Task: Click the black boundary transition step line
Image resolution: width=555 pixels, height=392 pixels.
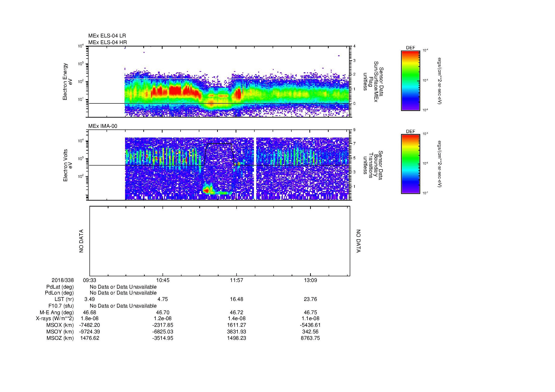Action: (x=219, y=154)
